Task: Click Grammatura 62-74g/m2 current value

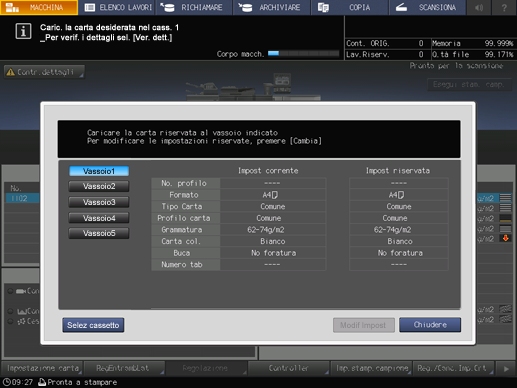Action: pos(273,230)
